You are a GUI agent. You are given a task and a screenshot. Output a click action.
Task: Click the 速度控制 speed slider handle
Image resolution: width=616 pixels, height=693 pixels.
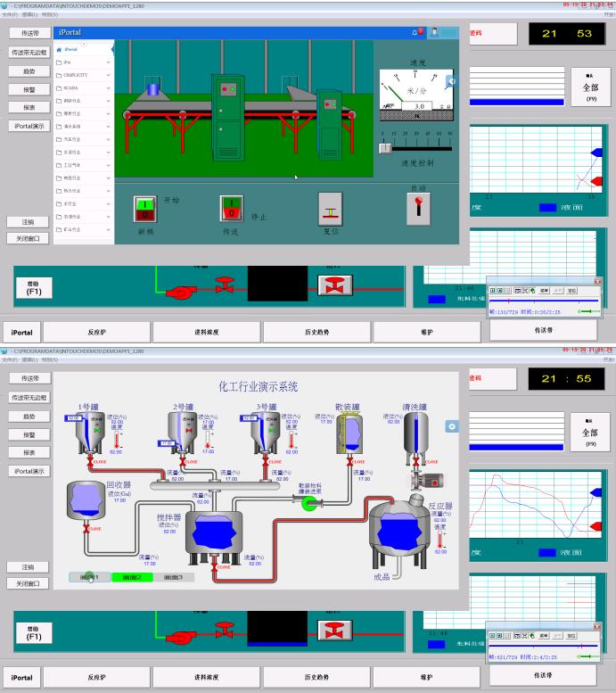pyautogui.click(x=386, y=149)
